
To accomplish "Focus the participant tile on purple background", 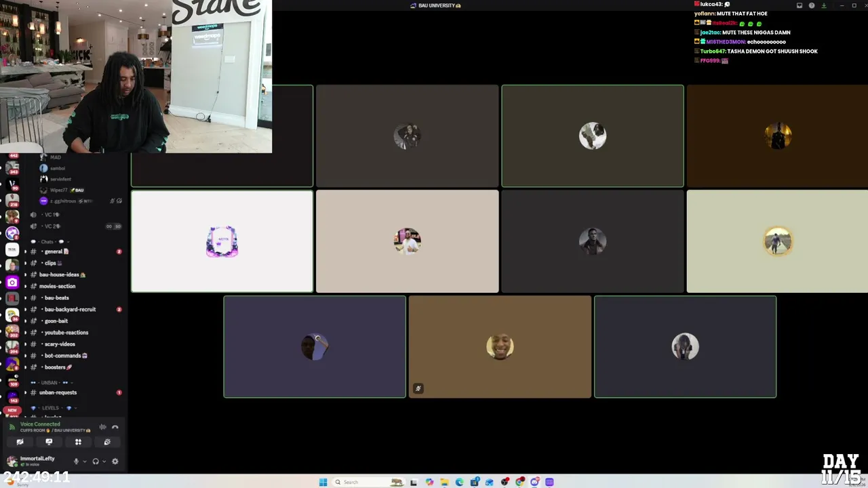I will coord(315,346).
